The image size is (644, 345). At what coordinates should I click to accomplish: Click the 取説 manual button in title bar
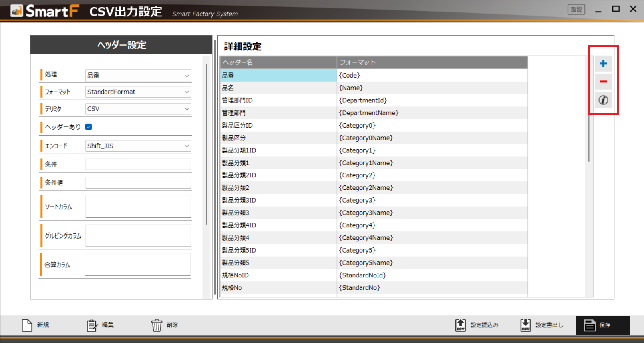click(576, 10)
